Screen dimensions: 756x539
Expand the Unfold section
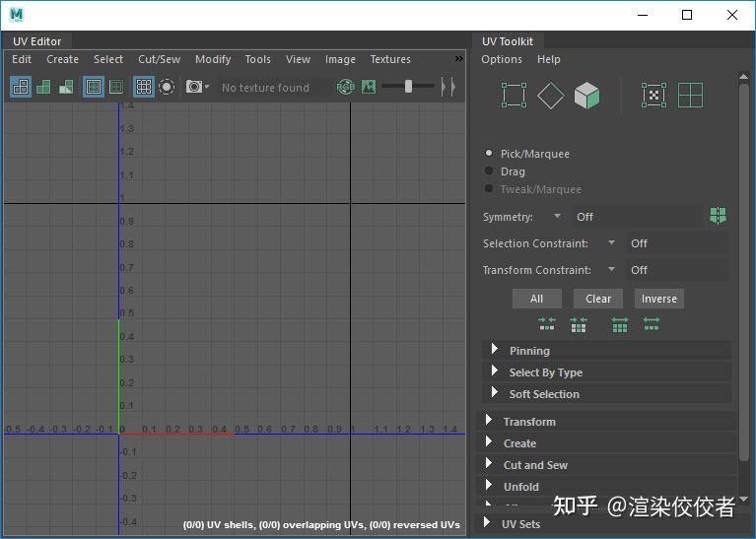[x=606, y=487]
